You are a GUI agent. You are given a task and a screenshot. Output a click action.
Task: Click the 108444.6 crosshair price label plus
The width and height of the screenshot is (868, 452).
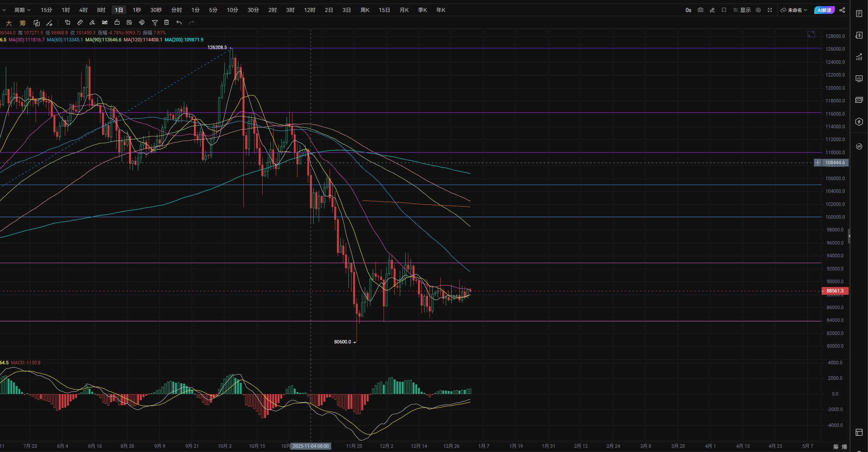click(818, 163)
